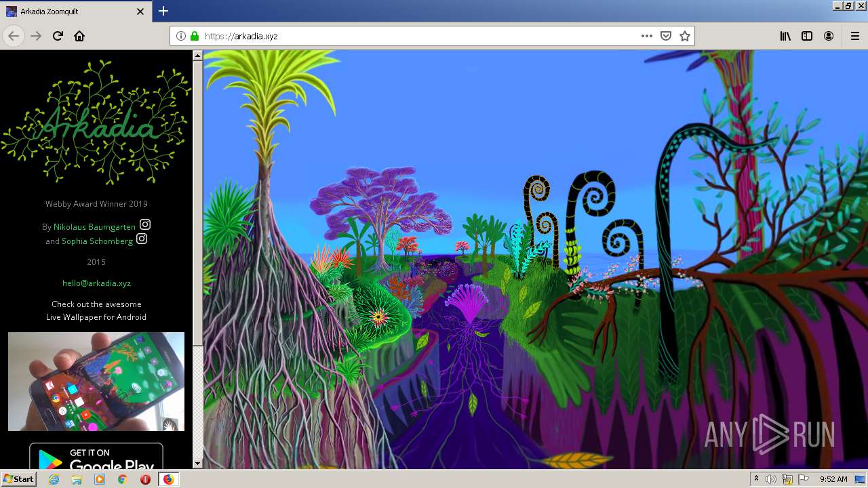Get it on Google Play button
This screenshot has width=868, height=488.
96,456
